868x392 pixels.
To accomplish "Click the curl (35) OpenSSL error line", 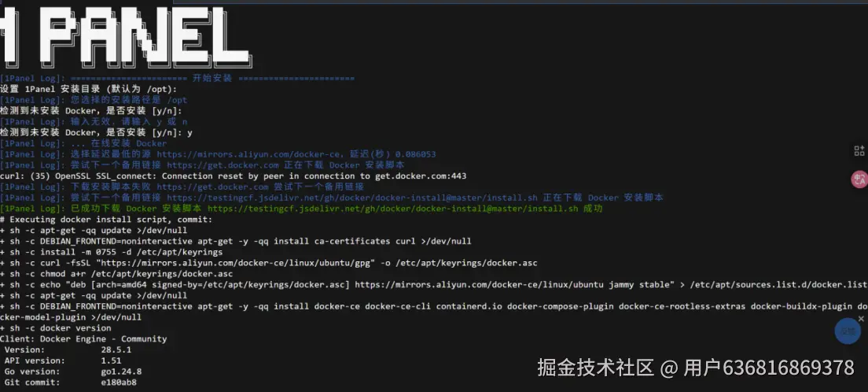I will [x=233, y=176].
